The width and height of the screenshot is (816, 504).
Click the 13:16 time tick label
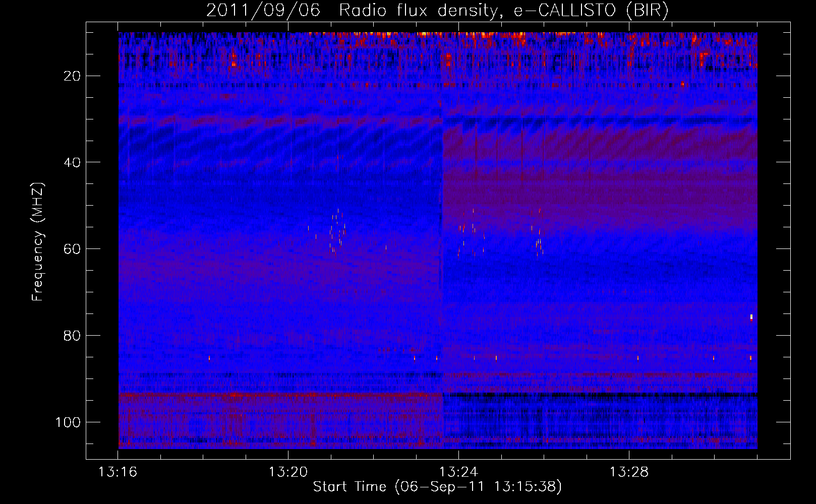coord(118,472)
